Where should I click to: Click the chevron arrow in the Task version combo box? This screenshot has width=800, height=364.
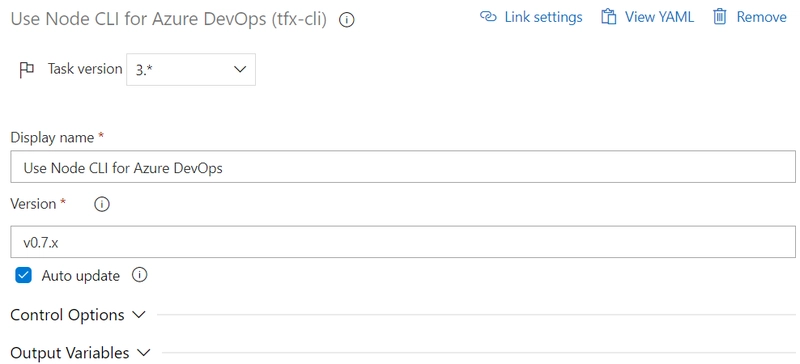click(x=240, y=69)
